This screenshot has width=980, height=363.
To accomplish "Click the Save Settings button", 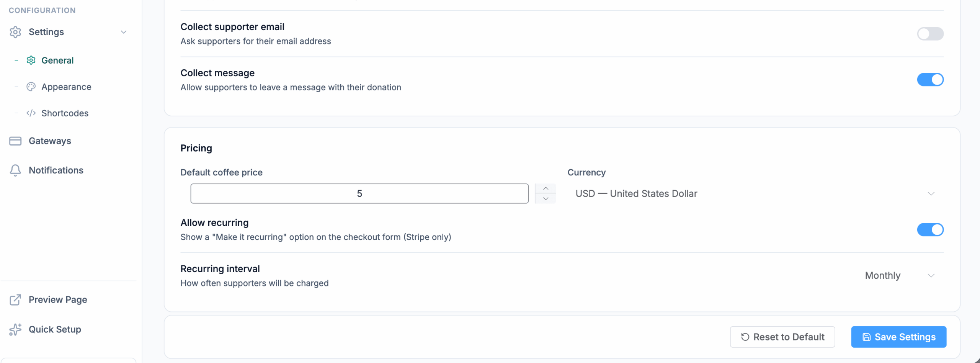I will tap(898, 337).
